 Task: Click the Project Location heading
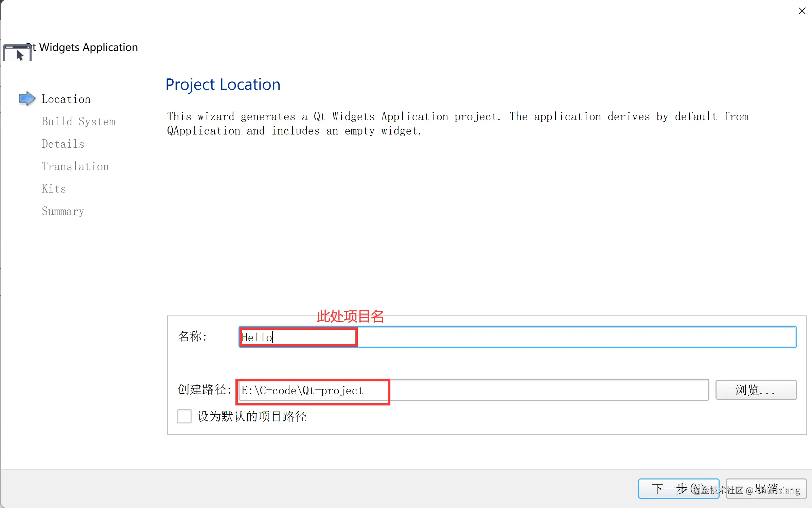(223, 85)
